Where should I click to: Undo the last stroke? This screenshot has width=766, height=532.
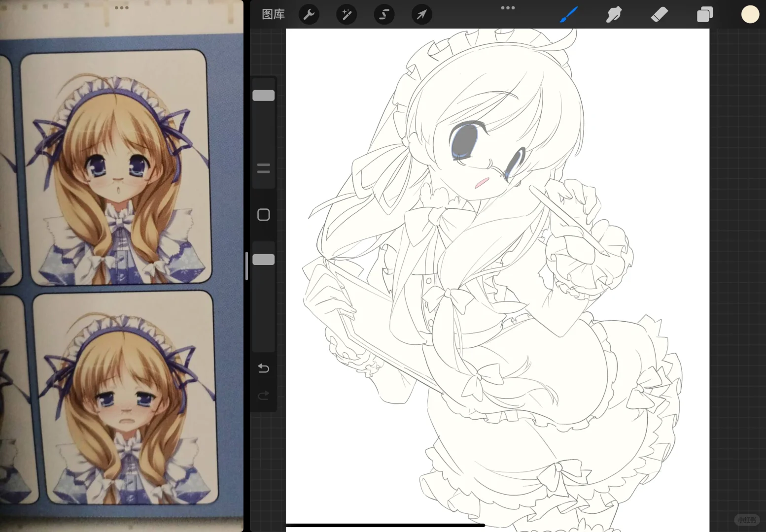(x=264, y=368)
